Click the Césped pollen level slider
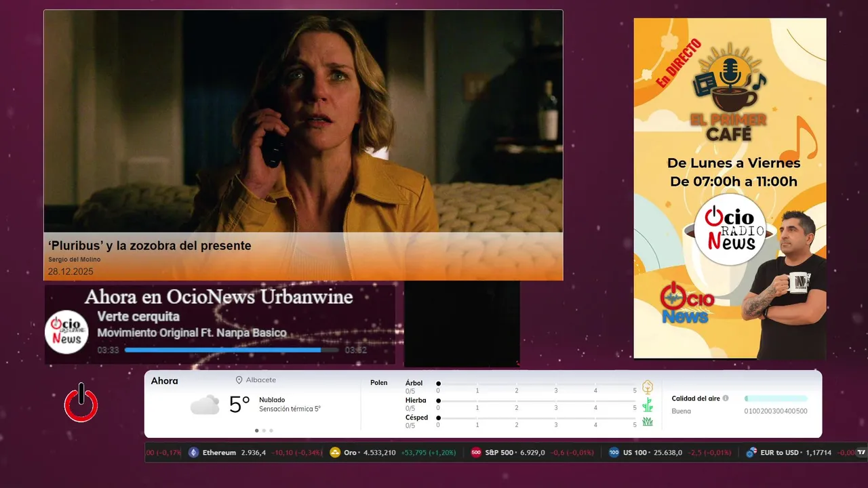Screen dimensions: 868x488 click(x=536, y=418)
